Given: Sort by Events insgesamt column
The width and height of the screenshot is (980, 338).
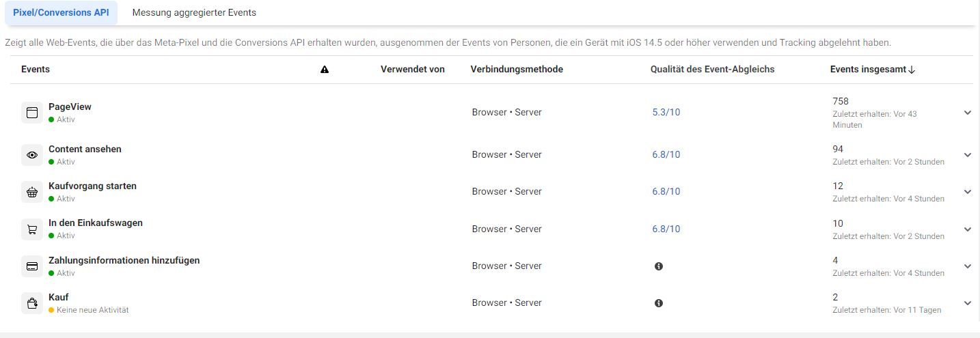Looking at the screenshot, I should pos(873,70).
